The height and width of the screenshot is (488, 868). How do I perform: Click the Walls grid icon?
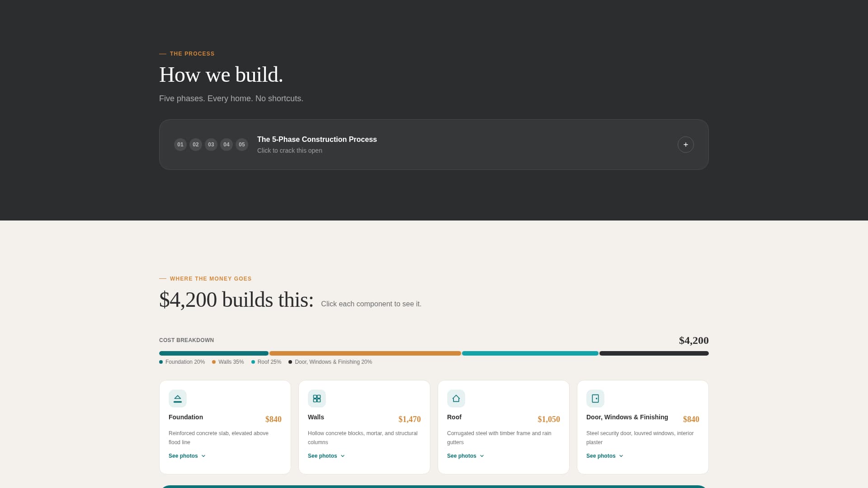pyautogui.click(x=317, y=399)
